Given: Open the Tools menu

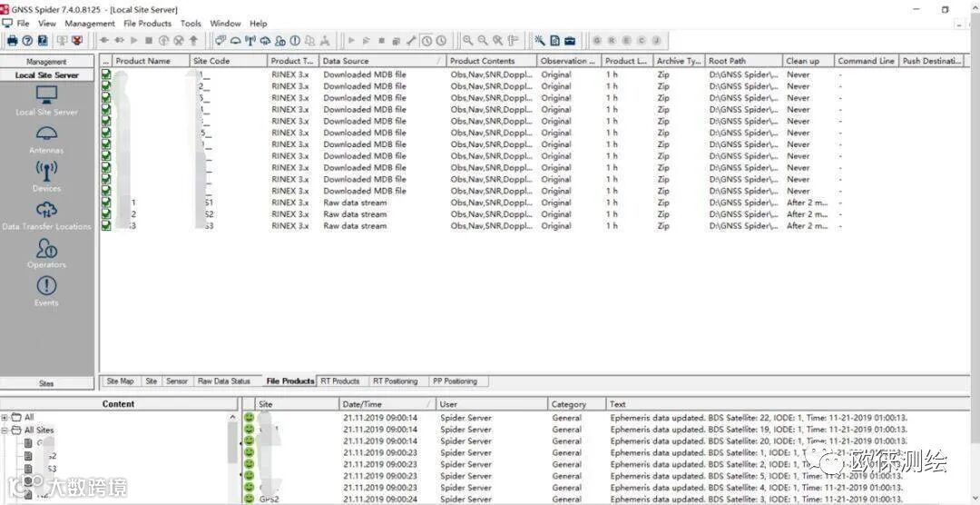Looking at the screenshot, I should click(191, 23).
